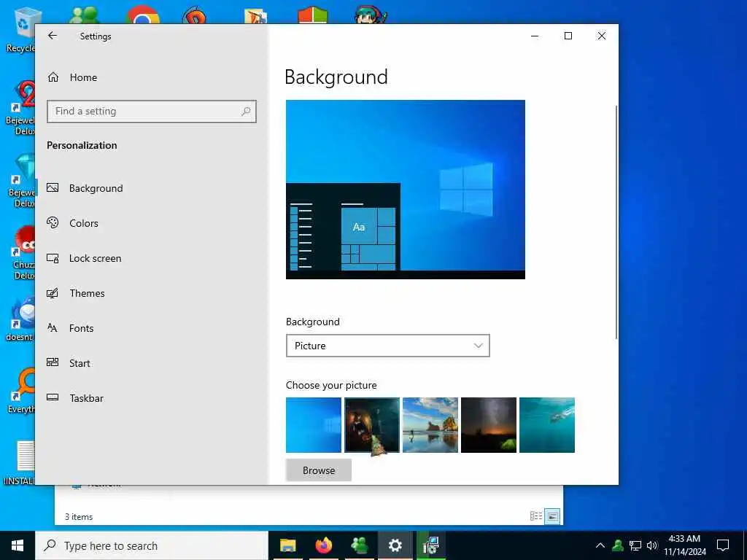Open the Windows Start menu

tap(18, 545)
